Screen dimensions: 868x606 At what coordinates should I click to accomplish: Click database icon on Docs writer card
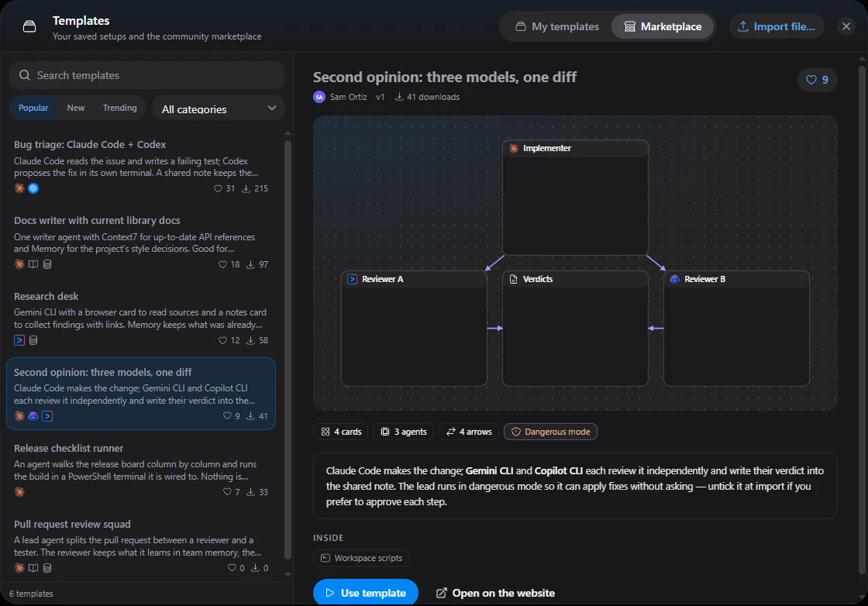[47, 264]
